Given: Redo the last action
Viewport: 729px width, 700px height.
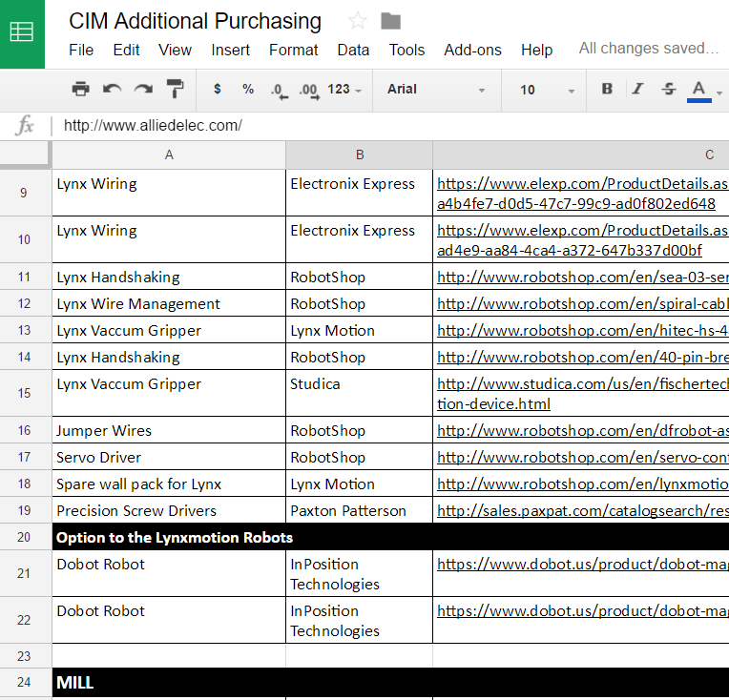Looking at the screenshot, I should 143,89.
